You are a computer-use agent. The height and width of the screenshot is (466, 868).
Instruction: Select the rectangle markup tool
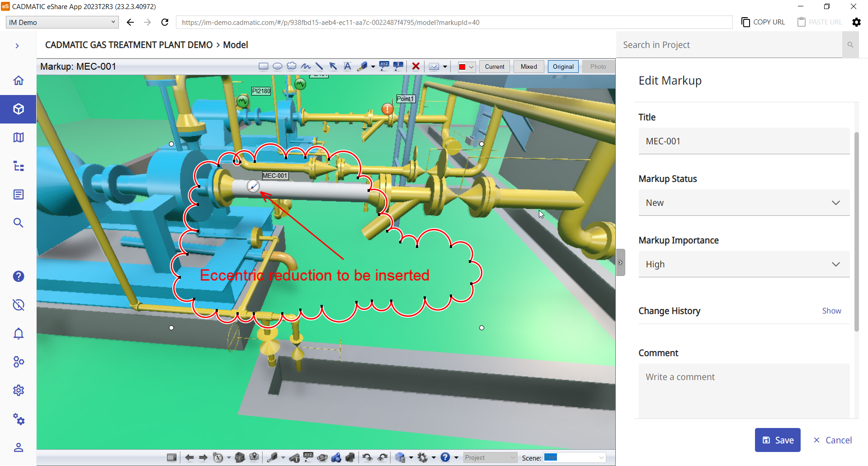coord(263,67)
